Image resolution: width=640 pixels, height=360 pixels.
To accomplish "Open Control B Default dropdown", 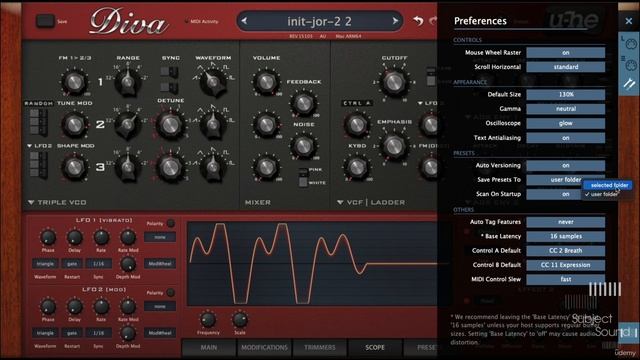I will pos(565,265).
